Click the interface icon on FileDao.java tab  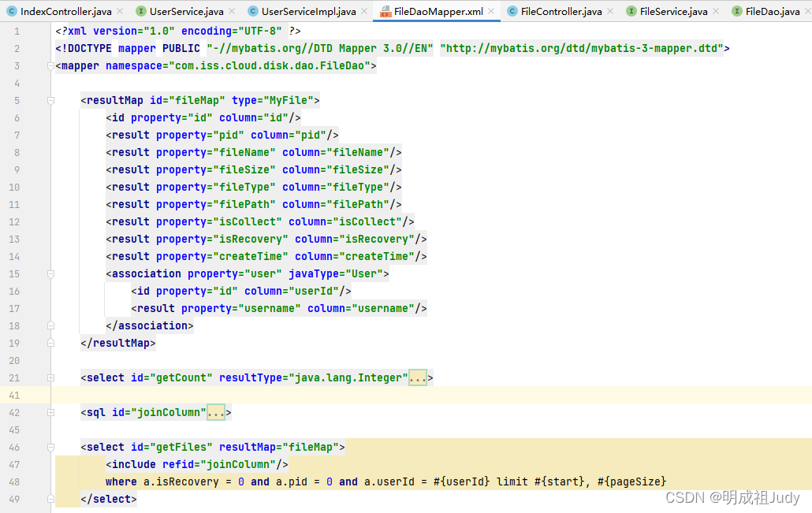tap(739, 12)
